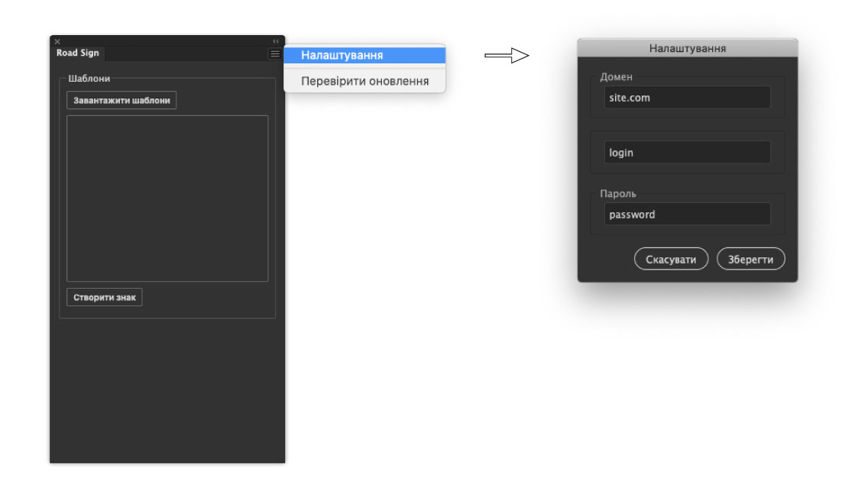Click the Пароль group label
The image size is (848, 504).
click(618, 194)
